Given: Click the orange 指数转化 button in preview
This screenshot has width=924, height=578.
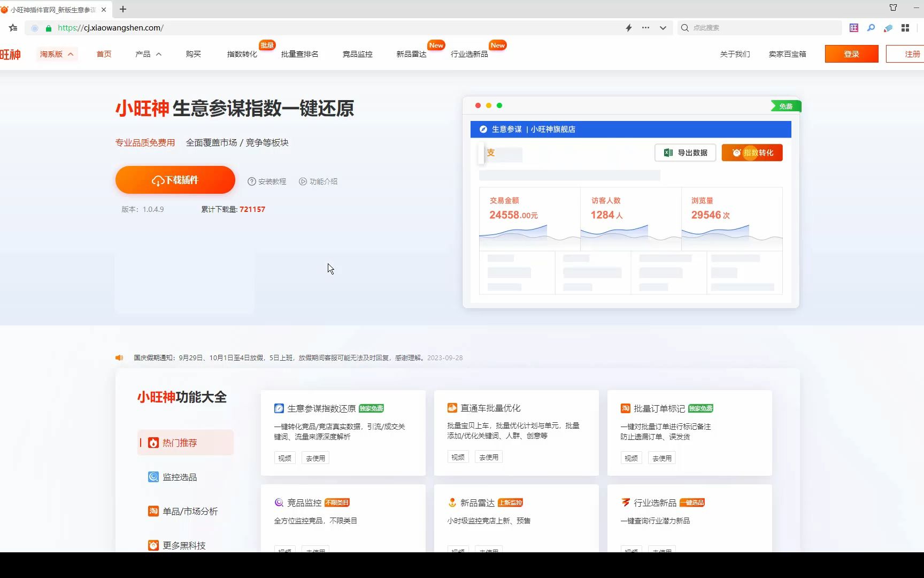Looking at the screenshot, I should pyautogui.click(x=752, y=153).
